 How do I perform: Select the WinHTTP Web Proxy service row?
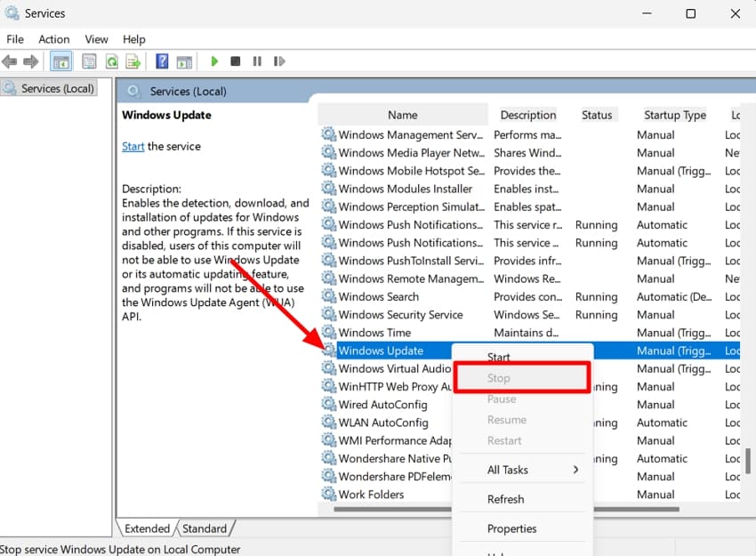(x=394, y=386)
